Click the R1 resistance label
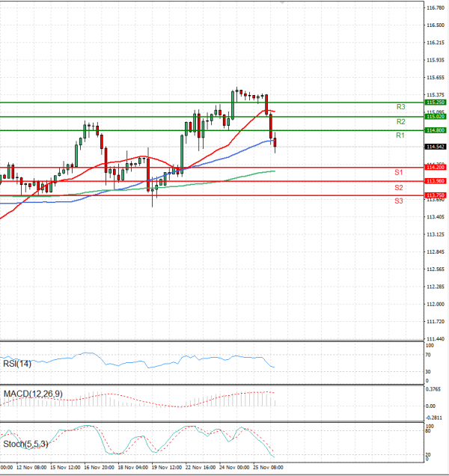The width and height of the screenshot is (449, 476). tap(400, 135)
